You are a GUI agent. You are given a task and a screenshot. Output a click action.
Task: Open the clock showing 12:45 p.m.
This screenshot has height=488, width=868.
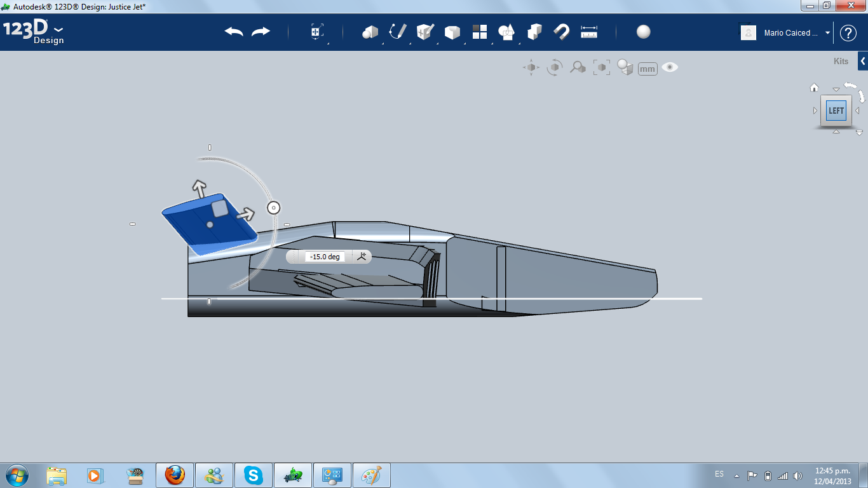click(832, 475)
